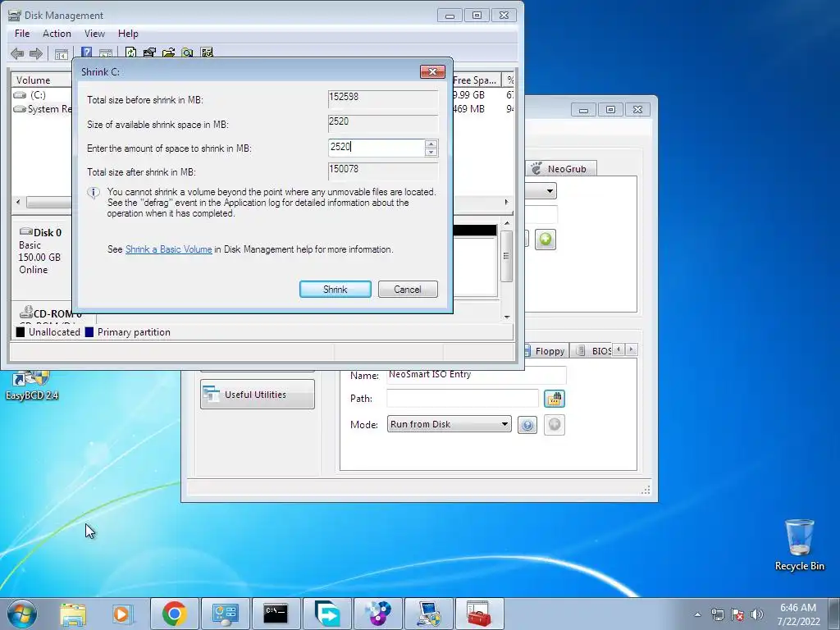Open the Mode dropdown showing Run from Disk
The height and width of the screenshot is (630, 840).
tap(449, 424)
